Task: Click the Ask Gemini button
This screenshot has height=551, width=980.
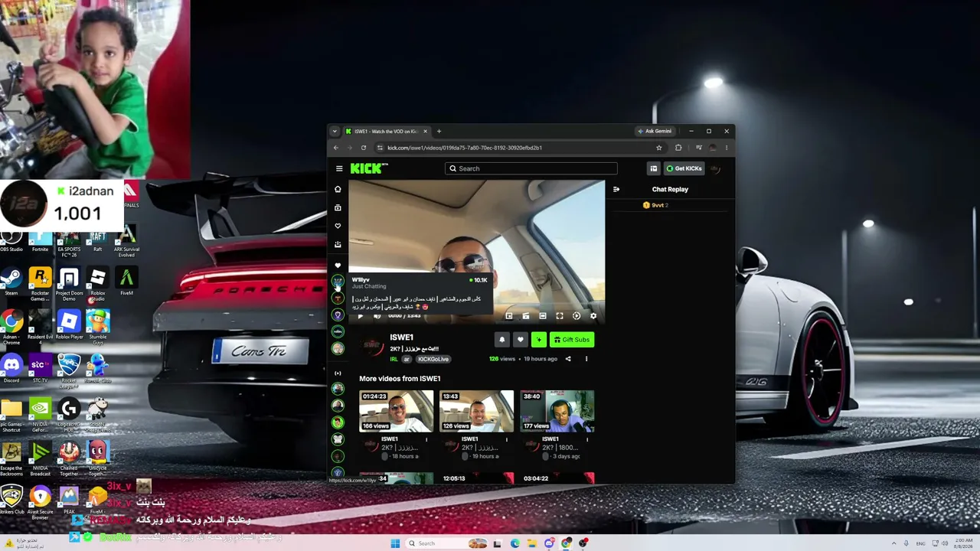Action: [x=655, y=131]
